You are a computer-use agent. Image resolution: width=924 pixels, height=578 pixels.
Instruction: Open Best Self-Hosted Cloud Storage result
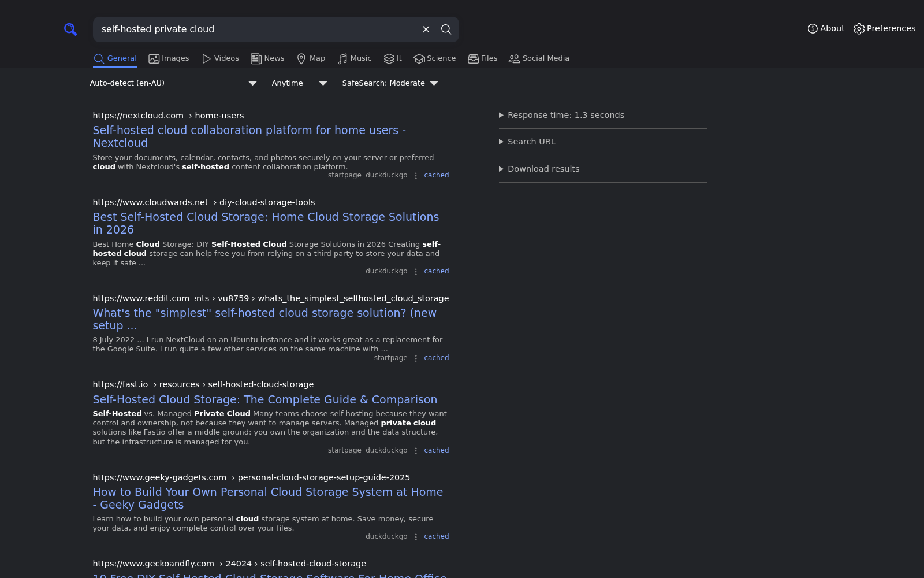(x=266, y=223)
